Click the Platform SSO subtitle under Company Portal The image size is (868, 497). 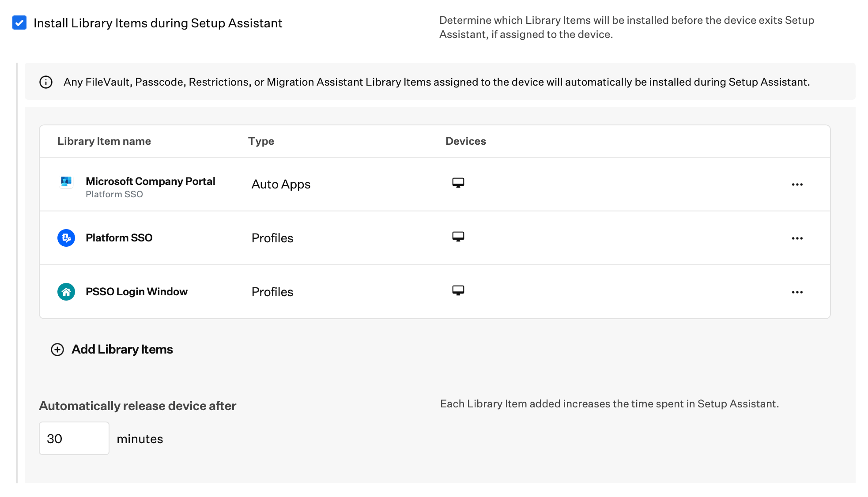coord(114,194)
